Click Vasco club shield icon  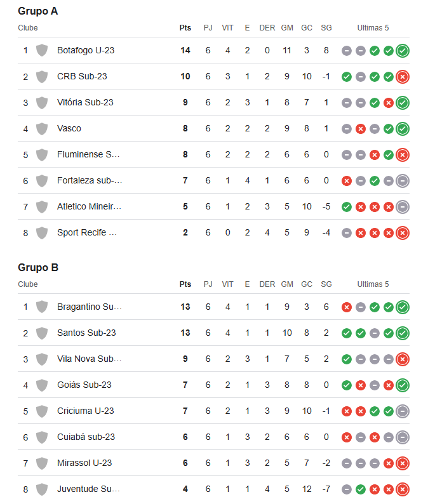coord(42,129)
